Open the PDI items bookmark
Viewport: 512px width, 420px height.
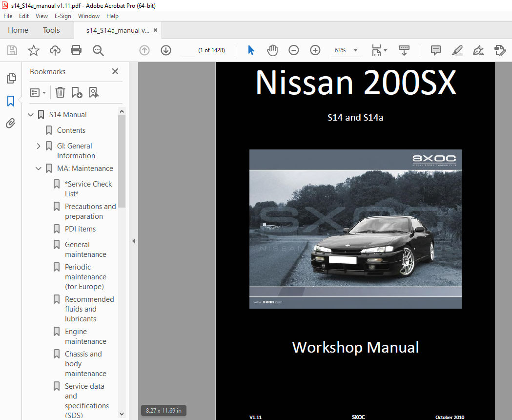pyautogui.click(x=81, y=229)
